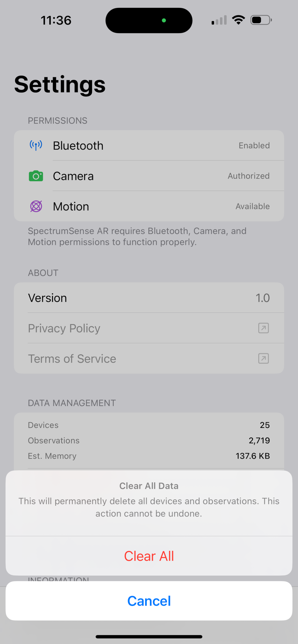Tap the green Camera icon
This screenshot has width=298, height=644.
click(x=36, y=176)
